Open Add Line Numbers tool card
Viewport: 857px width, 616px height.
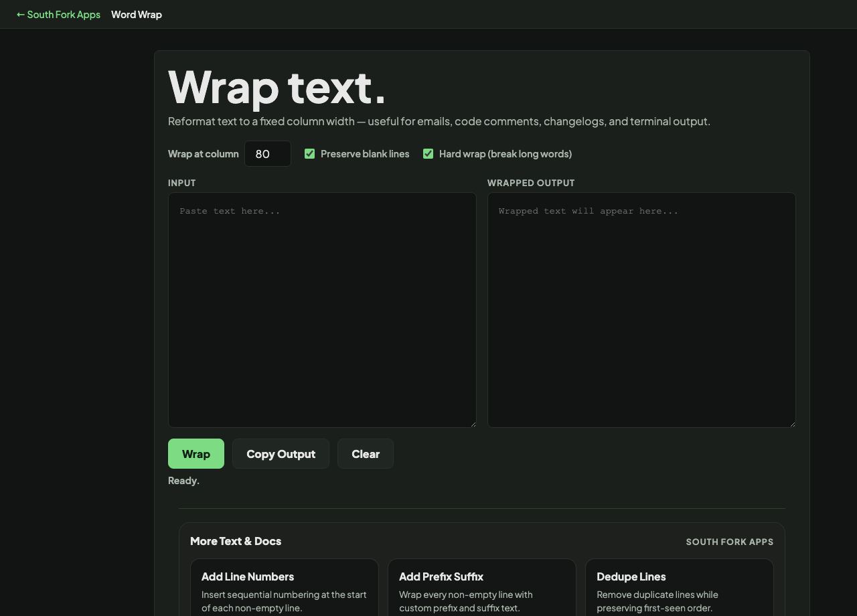coord(285,588)
